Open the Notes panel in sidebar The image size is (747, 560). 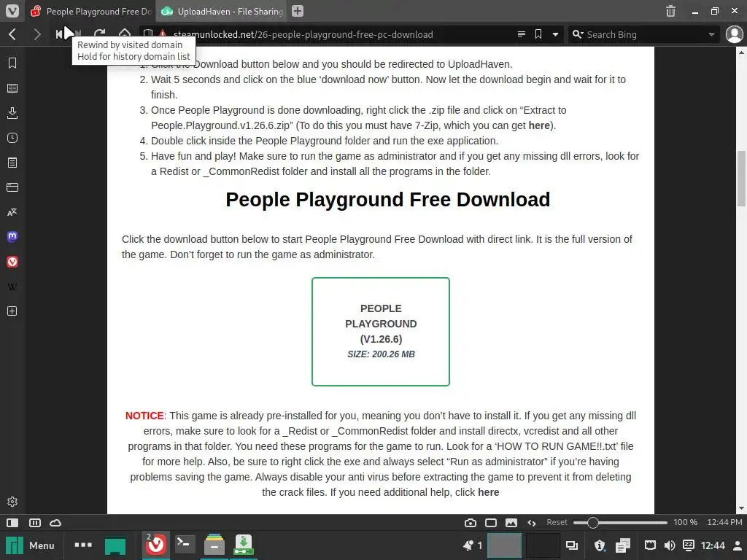[x=12, y=163]
